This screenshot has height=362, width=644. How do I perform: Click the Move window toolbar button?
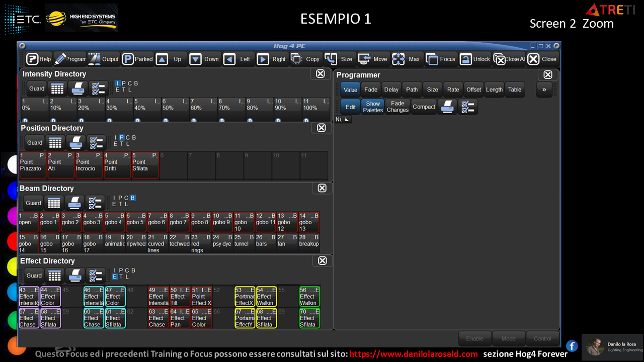coord(373,59)
